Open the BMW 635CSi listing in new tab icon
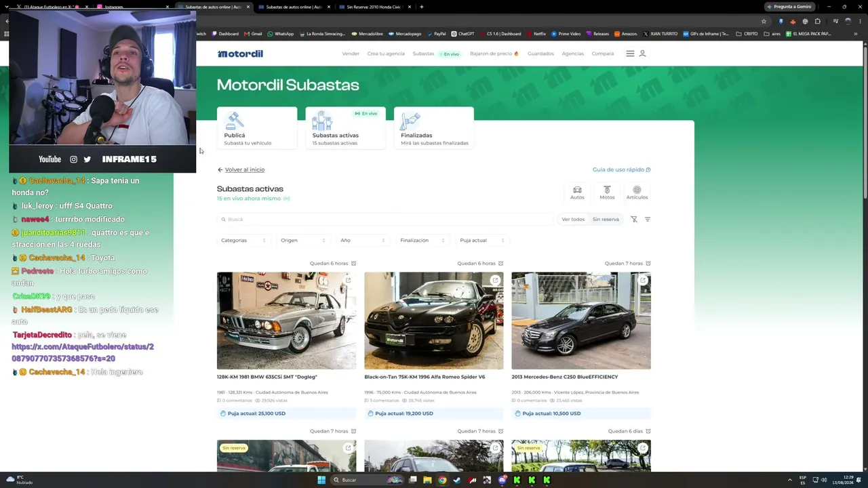This screenshot has height=488, width=868. coord(348,279)
